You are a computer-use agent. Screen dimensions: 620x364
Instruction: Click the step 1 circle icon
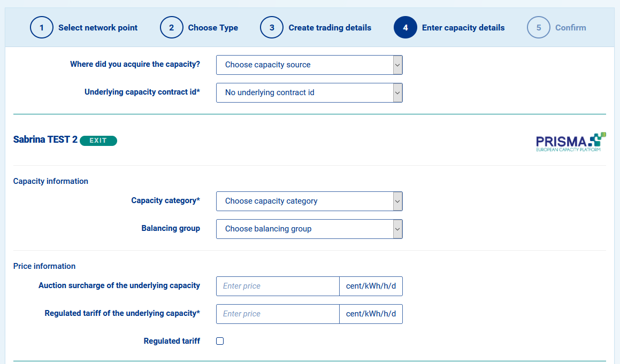pyautogui.click(x=41, y=28)
